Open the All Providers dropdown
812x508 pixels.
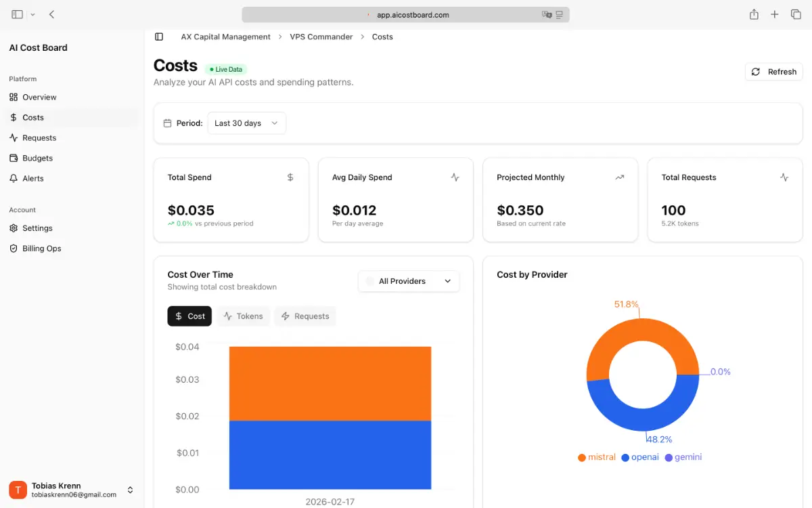[x=409, y=281]
